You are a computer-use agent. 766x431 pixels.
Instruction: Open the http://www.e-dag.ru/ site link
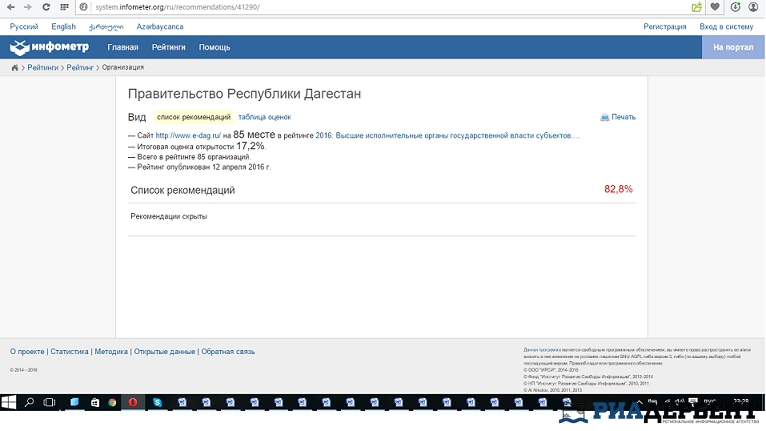(x=187, y=135)
